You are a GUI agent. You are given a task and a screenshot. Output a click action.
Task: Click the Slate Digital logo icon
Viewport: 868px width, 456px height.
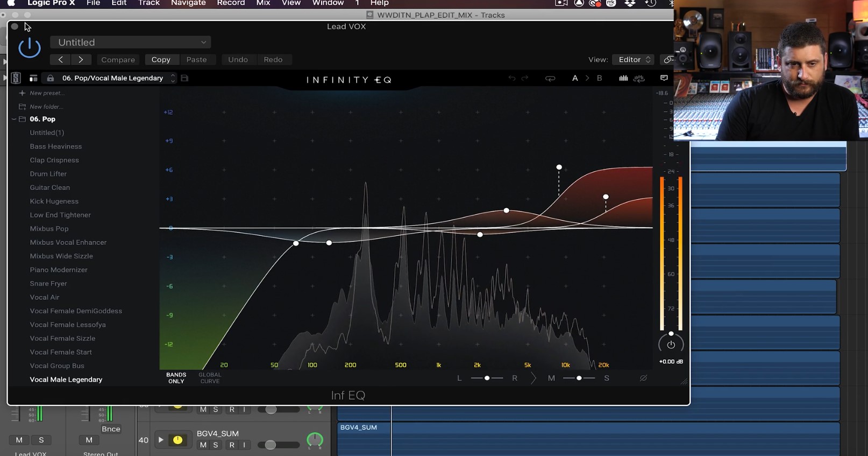[x=16, y=78]
